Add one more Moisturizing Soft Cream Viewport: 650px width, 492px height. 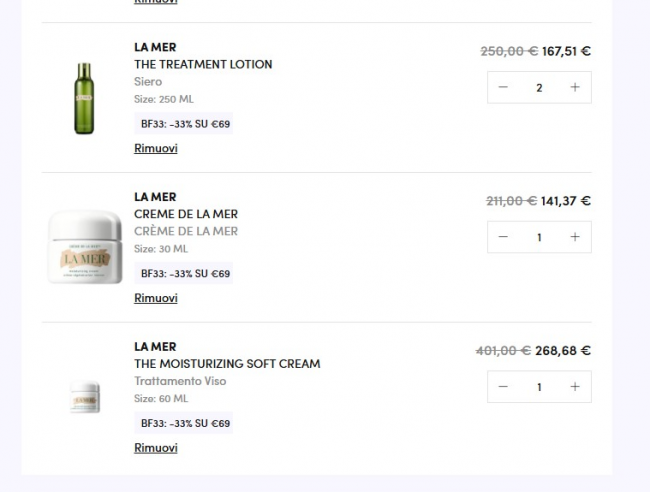(575, 387)
